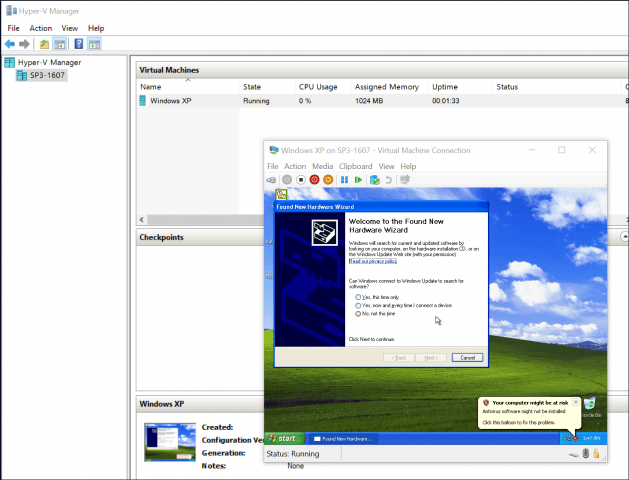Click the Enhanced Session monitor icon in VM toolbar

coord(405,180)
